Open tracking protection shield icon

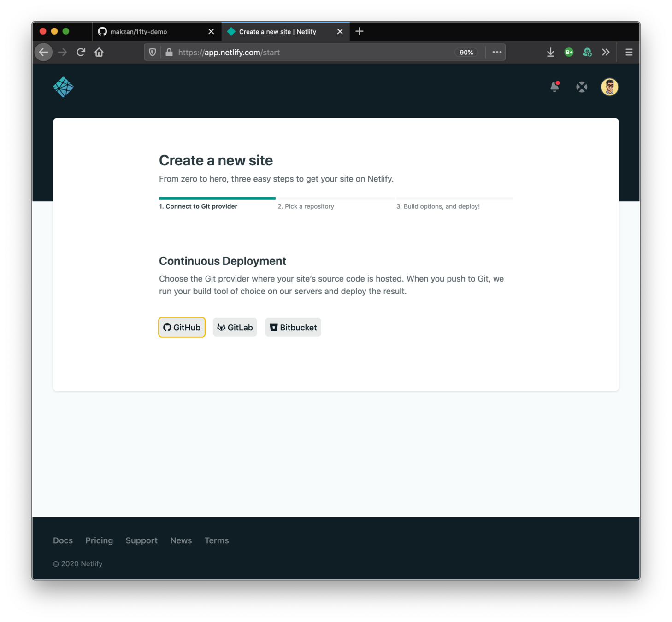(x=153, y=52)
